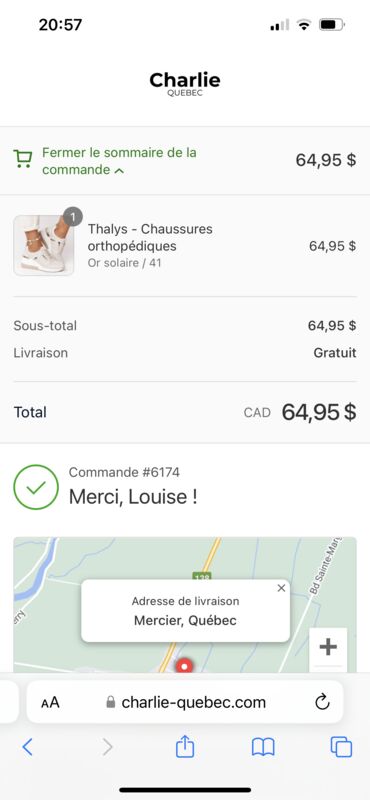Select the Thalys - Chaussures orthopédiques product name
This screenshot has width=370, height=800.
click(150, 237)
